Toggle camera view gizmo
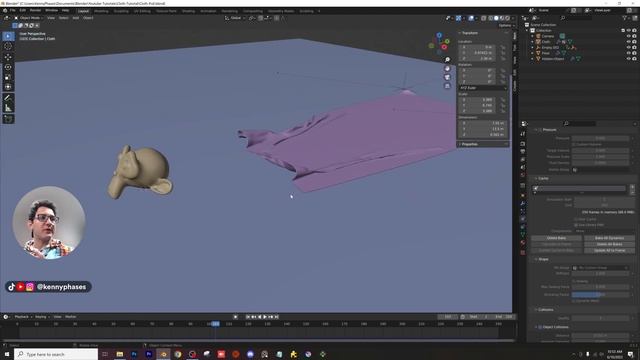This screenshot has height=360, width=640. (447, 77)
